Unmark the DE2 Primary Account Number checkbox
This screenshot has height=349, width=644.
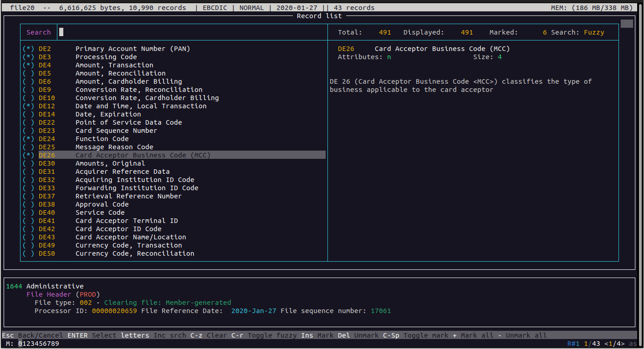pos(28,49)
